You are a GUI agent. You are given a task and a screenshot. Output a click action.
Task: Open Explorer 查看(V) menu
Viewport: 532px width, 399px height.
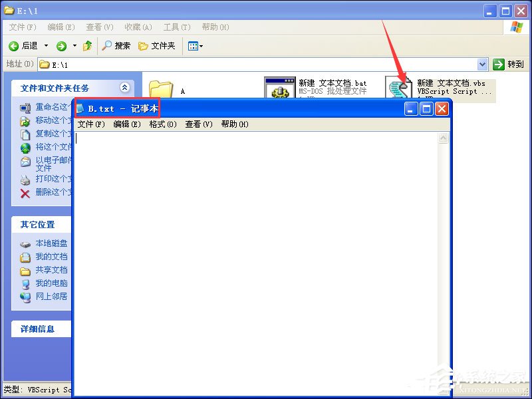pos(99,27)
